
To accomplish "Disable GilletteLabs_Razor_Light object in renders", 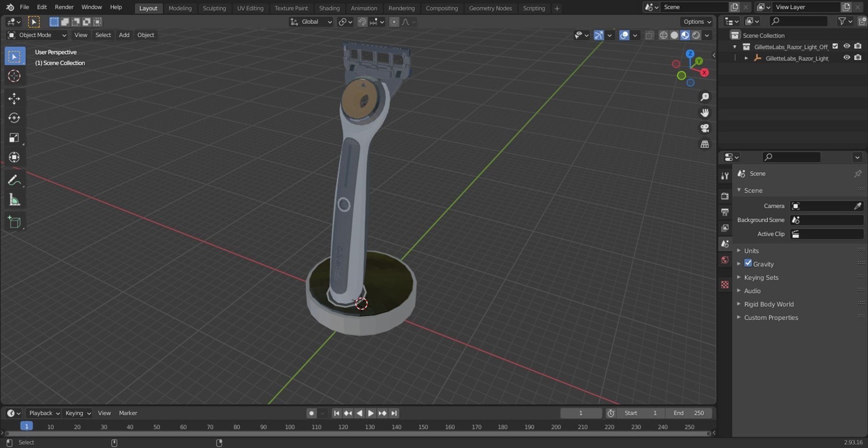I will (x=858, y=57).
